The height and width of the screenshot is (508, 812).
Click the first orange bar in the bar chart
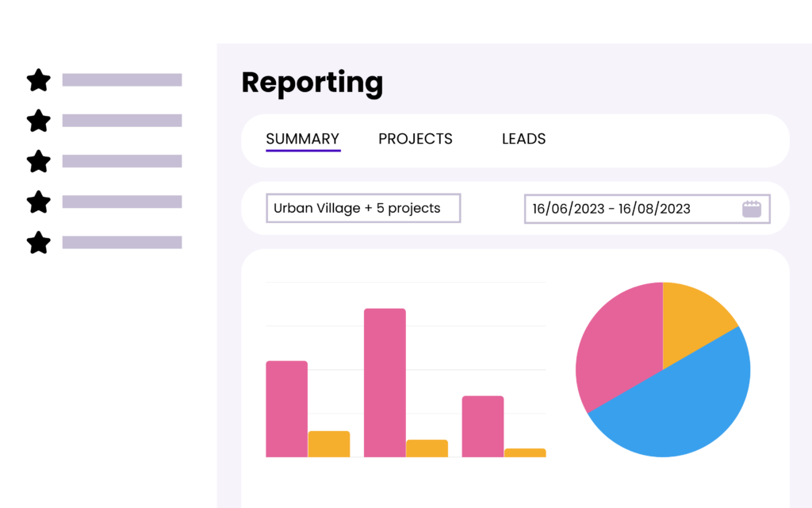click(x=328, y=444)
